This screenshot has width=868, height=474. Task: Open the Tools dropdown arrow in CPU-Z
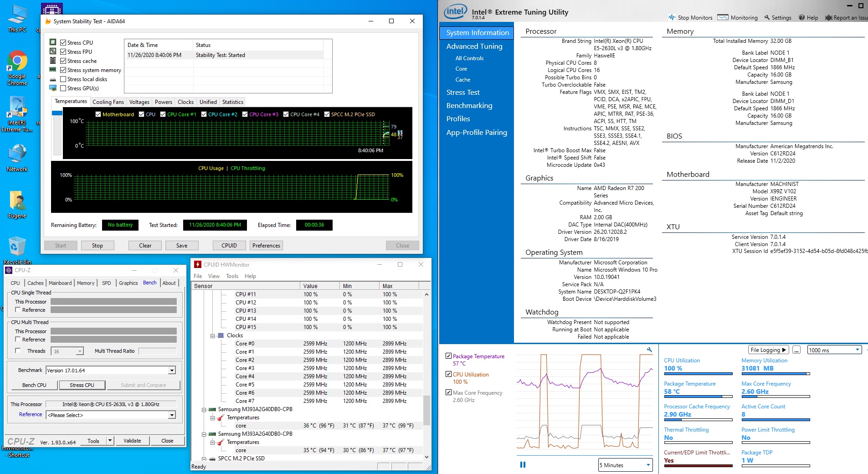110,441
